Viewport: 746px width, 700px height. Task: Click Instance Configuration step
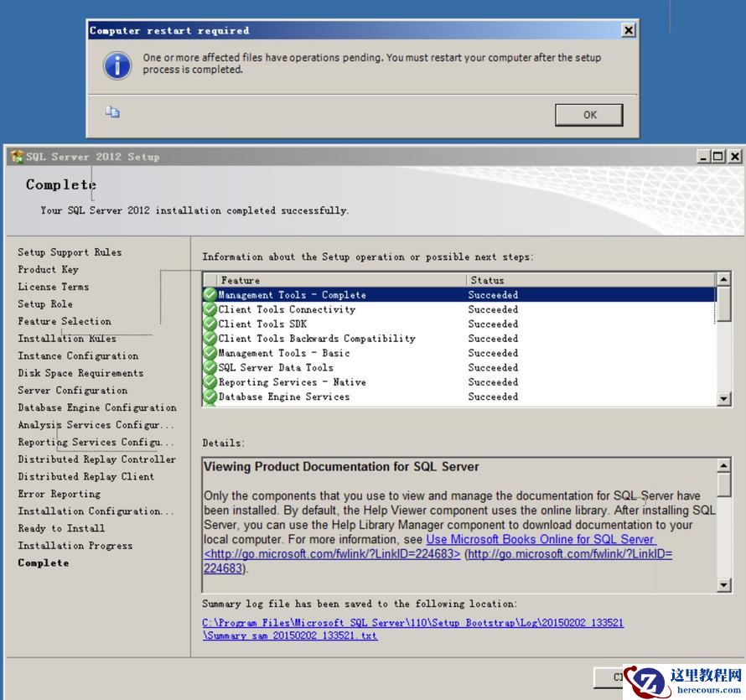pyautogui.click(x=78, y=355)
